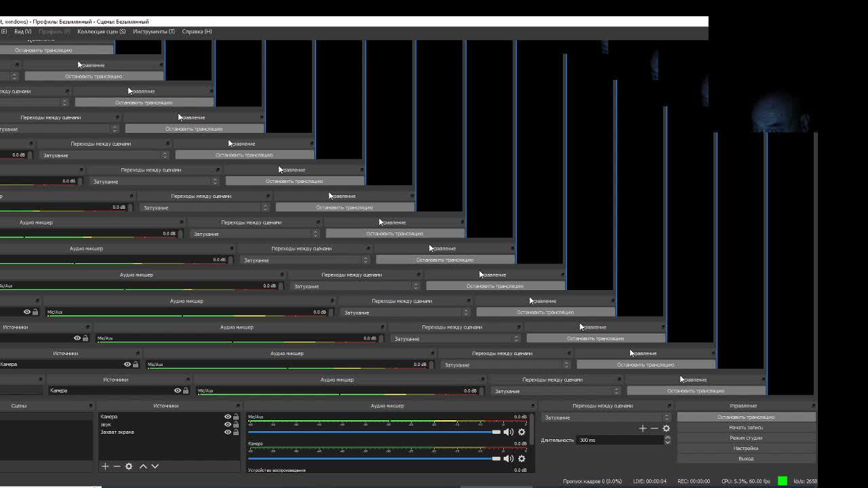
Task: Open the Коллекция сцен (S) menu
Action: coord(101,31)
